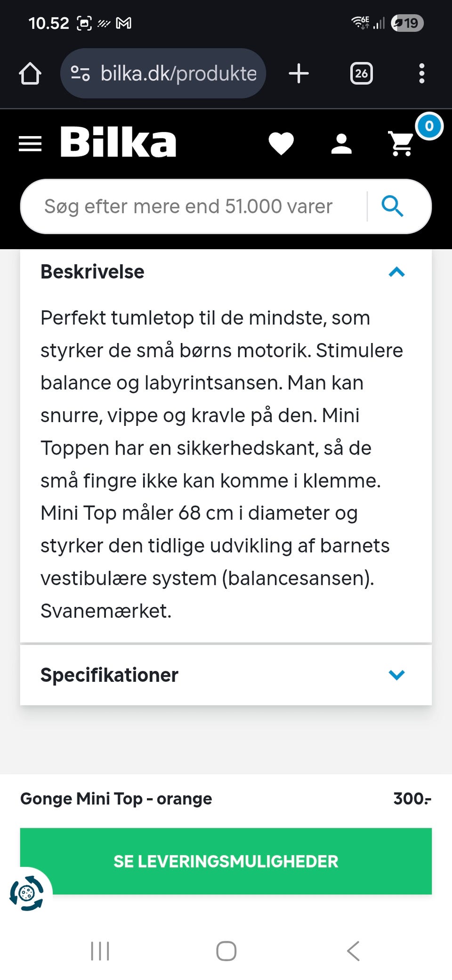Screen dimensions: 452x980
Task: Tap the Specifikationer heading
Action: click(x=109, y=675)
